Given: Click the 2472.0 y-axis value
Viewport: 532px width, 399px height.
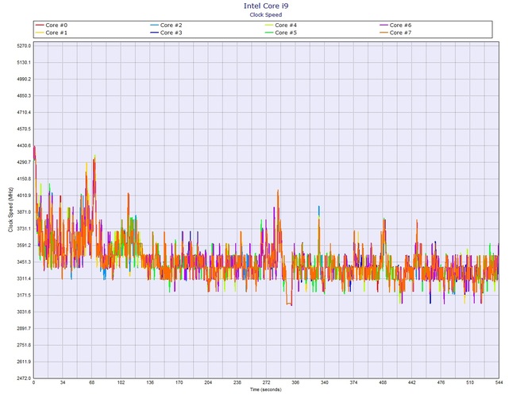Looking at the screenshot, I should click(24, 378).
